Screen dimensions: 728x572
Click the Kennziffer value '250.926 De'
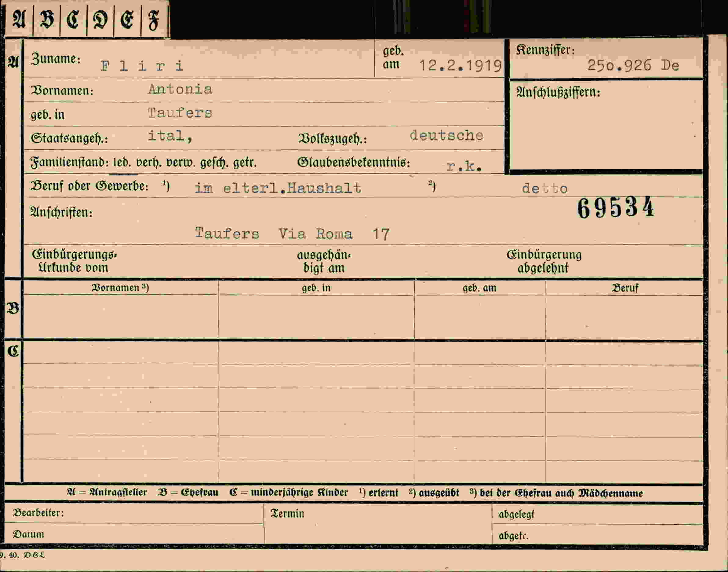click(633, 65)
